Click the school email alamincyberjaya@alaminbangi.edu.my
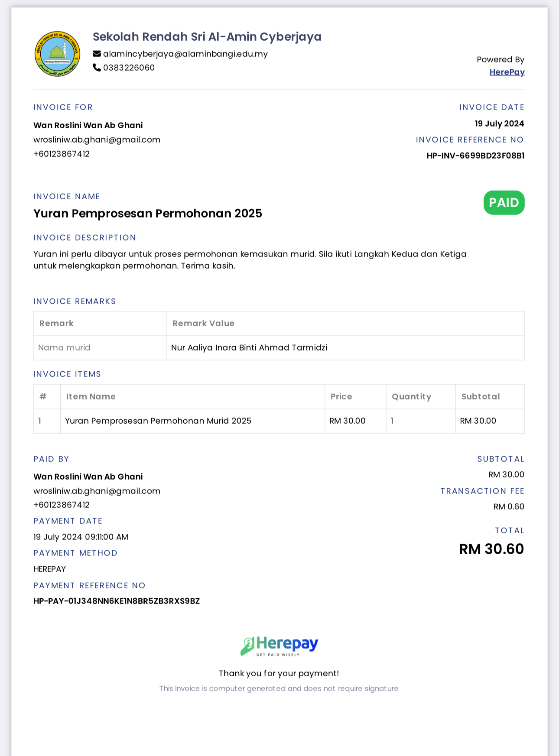This screenshot has width=559, height=756. 185,54
